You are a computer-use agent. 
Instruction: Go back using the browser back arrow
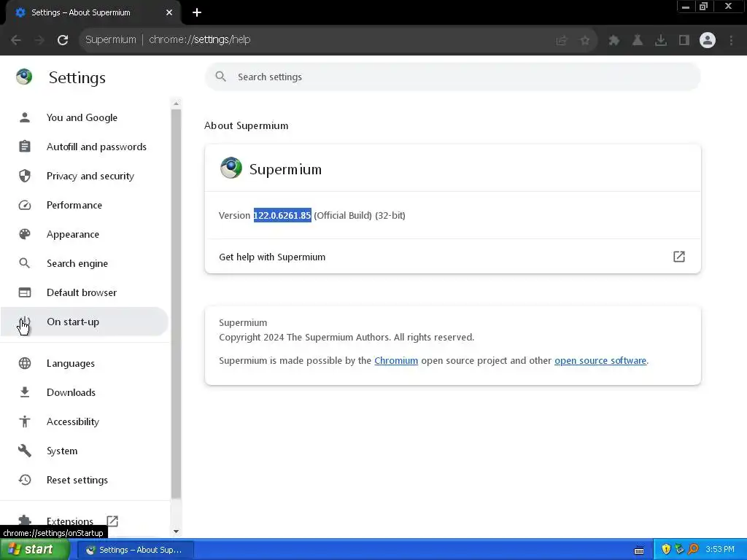(x=16, y=40)
